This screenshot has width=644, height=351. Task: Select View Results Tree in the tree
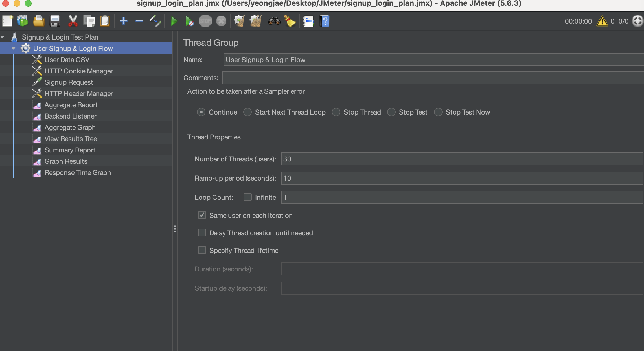click(71, 139)
